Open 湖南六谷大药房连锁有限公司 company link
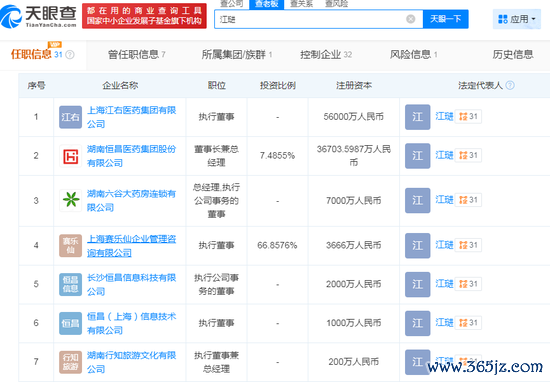550x382 pixels. pos(132,200)
